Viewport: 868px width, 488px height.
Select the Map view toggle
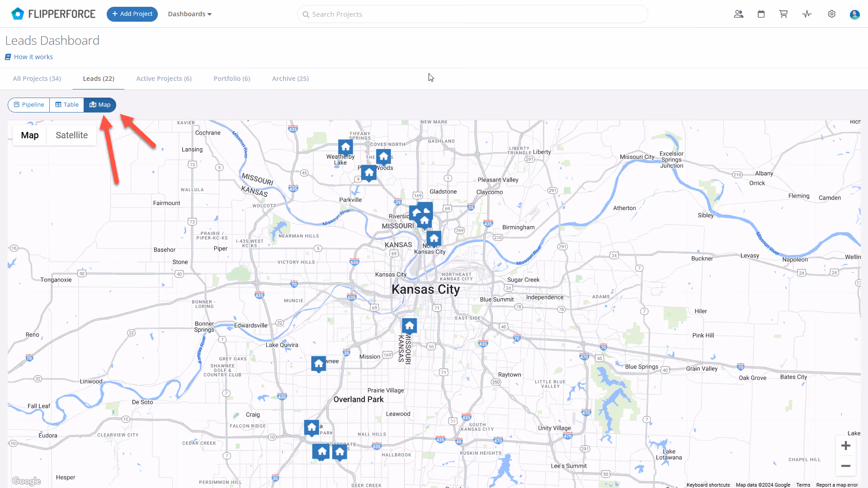(x=100, y=105)
